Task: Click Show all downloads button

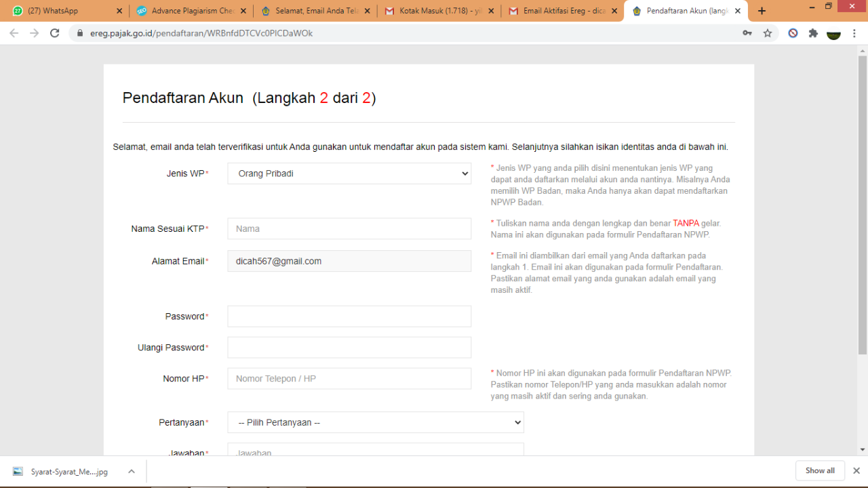Action: [x=820, y=470]
